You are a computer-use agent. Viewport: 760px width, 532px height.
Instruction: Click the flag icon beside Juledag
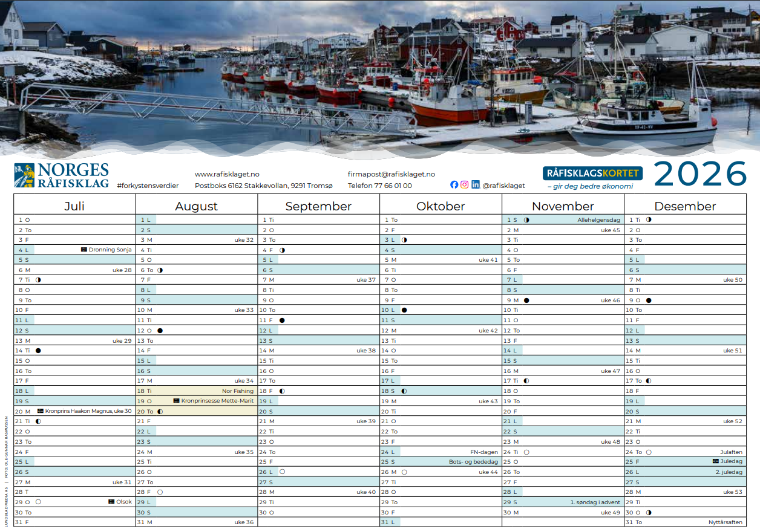tap(716, 461)
